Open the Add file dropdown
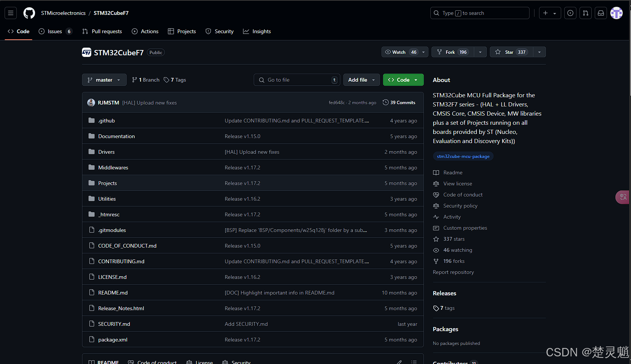The width and height of the screenshot is (631, 364). pos(361,80)
